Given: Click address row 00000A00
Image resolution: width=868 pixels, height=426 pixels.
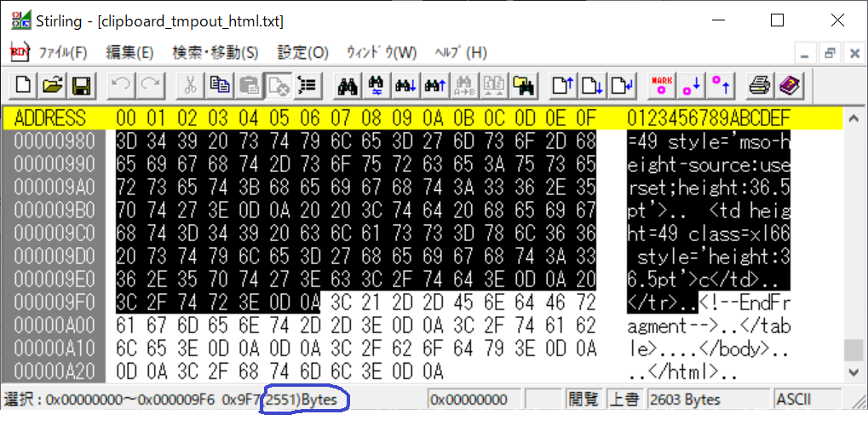Looking at the screenshot, I should coord(55,325).
